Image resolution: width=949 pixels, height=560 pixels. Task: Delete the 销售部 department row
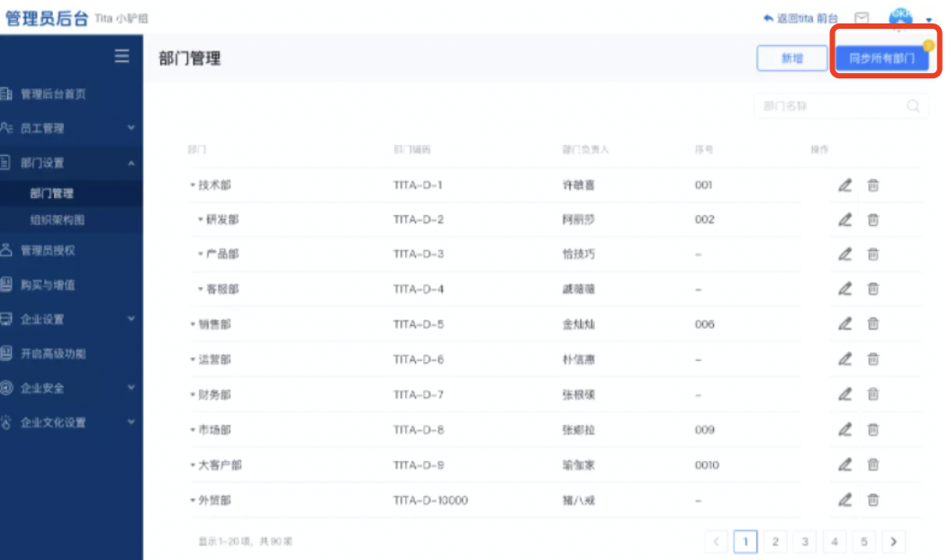point(872,324)
